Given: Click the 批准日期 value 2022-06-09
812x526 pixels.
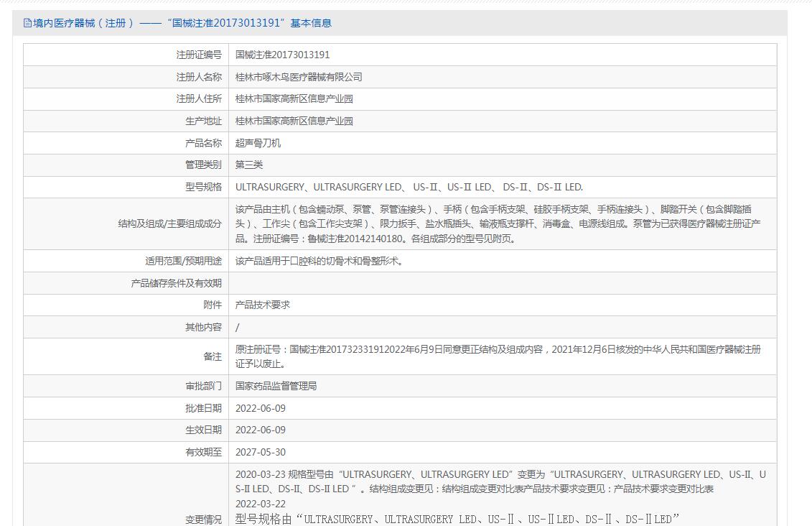Looking at the screenshot, I should pos(261,408).
